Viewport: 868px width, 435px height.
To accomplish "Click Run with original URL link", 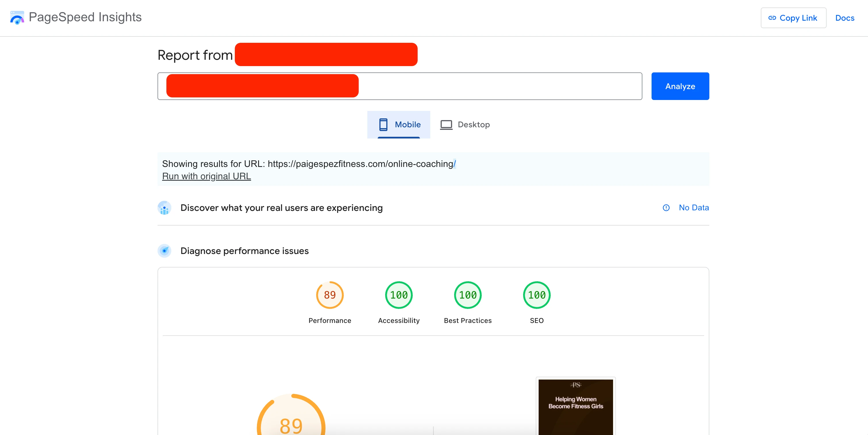I will pyautogui.click(x=206, y=176).
